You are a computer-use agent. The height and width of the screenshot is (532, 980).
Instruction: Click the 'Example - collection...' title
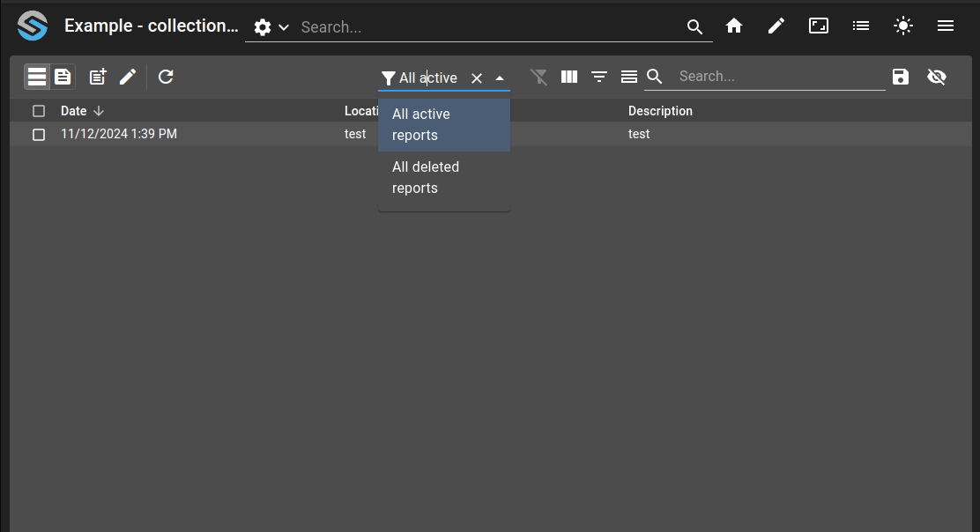point(152,26)
